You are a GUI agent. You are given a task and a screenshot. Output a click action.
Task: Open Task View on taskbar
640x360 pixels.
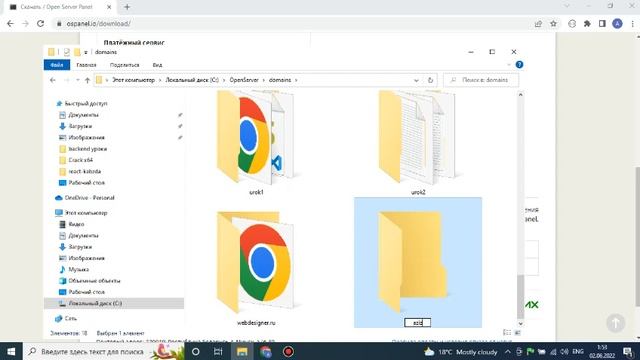(218, 351)
